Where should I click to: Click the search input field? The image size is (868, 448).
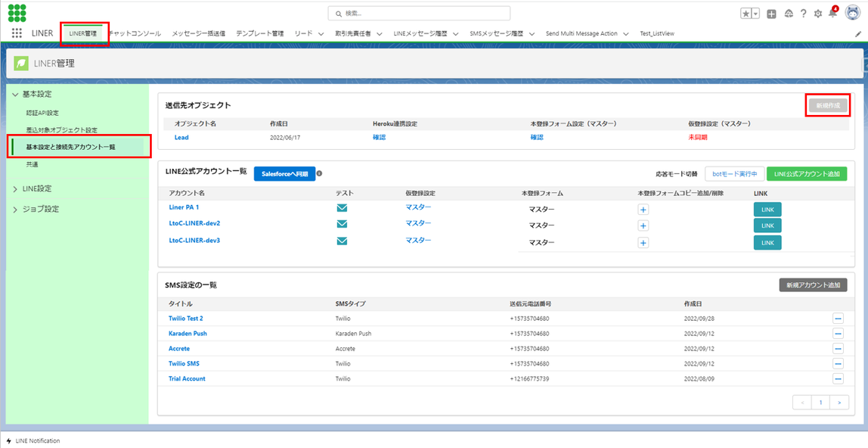pos(419,14)
